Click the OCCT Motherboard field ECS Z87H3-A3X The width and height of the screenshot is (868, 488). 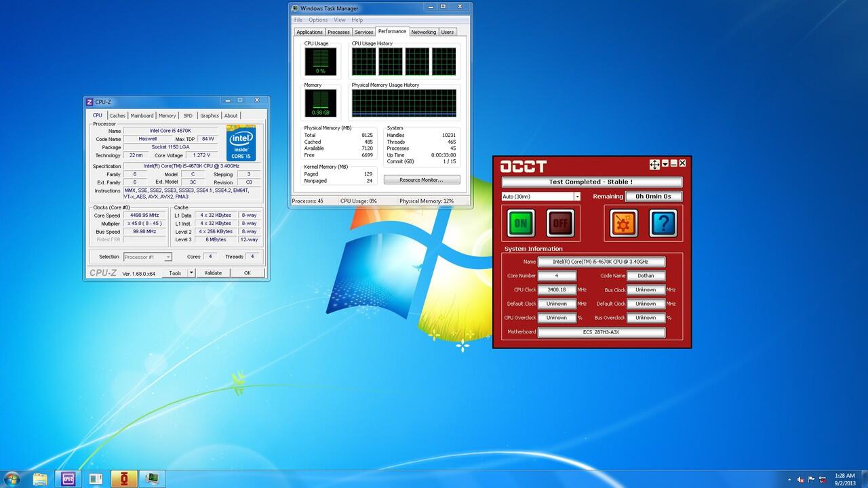[x=601, y=332]
